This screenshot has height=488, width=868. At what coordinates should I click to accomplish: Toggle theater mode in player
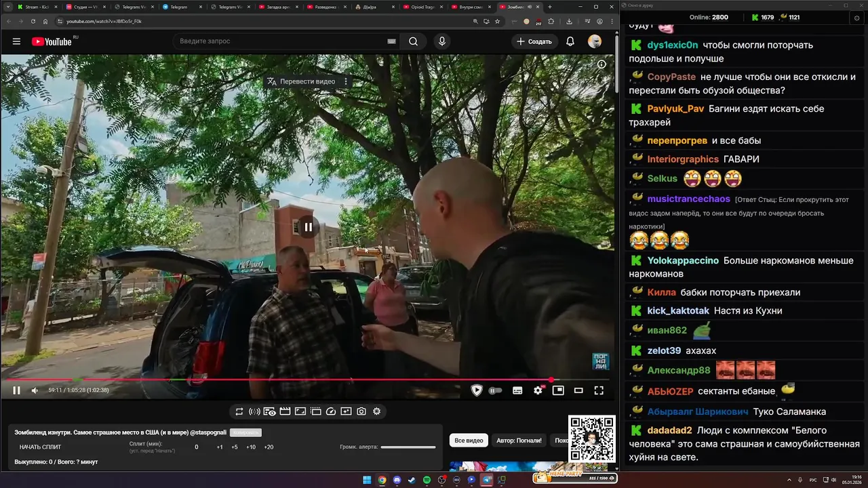(578, 390)
